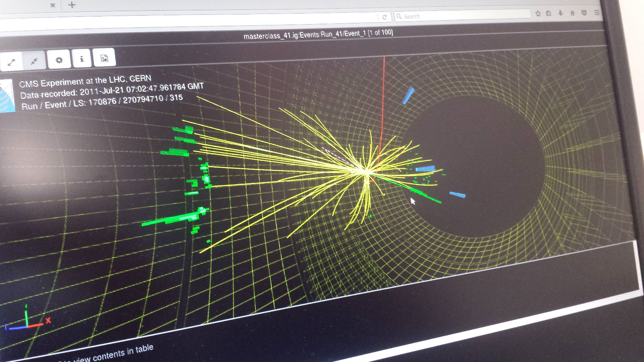Click the 'CMS Experiment at the LHC, CERN' text

pyautogui.click(x=85, y=81)
